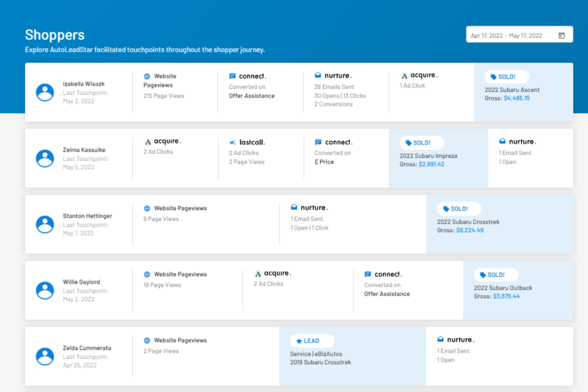This screenshot has height=392, width=588.
Task: Click Willie Gaylord's avatar icon
Action: click(45, 290)
